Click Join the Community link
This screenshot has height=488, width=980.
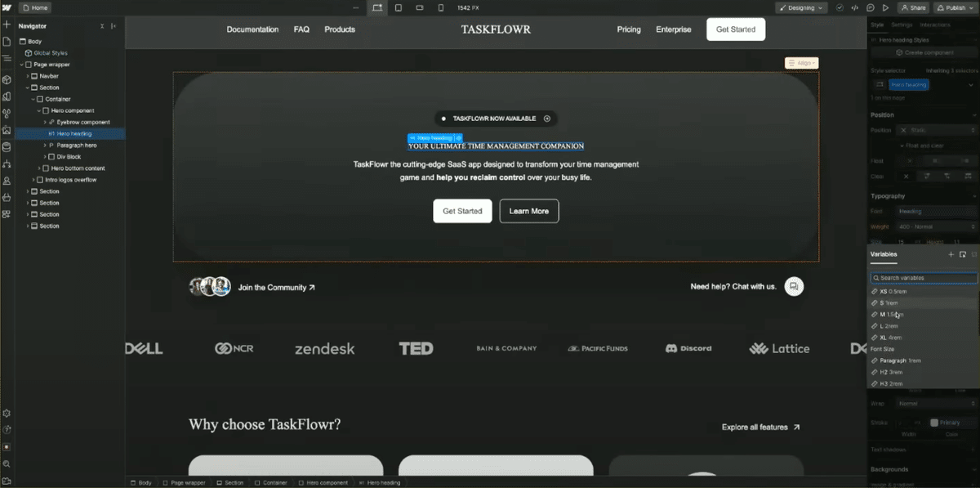276,288
